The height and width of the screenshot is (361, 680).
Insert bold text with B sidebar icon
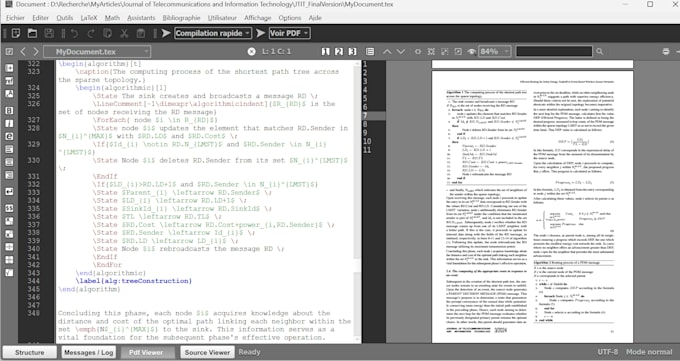click(x=9, y=111)
